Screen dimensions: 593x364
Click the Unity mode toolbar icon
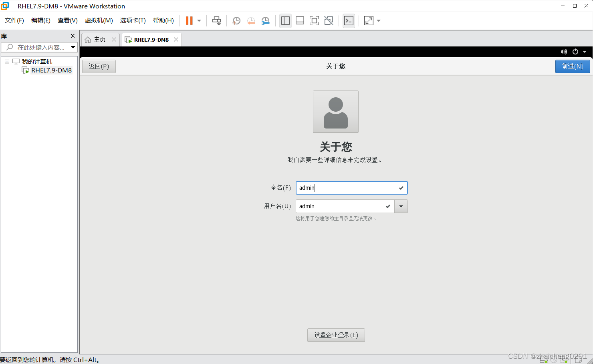pos(329,21)
